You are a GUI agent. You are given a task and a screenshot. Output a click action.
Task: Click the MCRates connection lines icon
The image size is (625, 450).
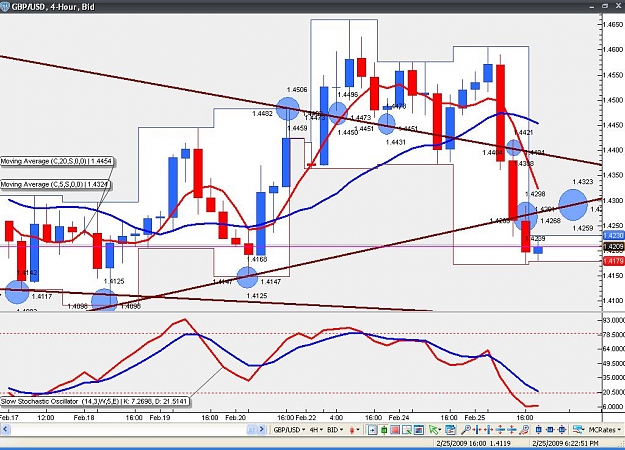[x=578, y=430]
